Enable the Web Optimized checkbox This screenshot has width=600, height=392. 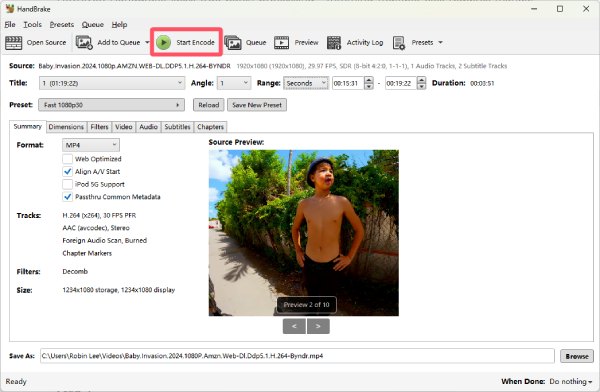click(x=67, y=159)
